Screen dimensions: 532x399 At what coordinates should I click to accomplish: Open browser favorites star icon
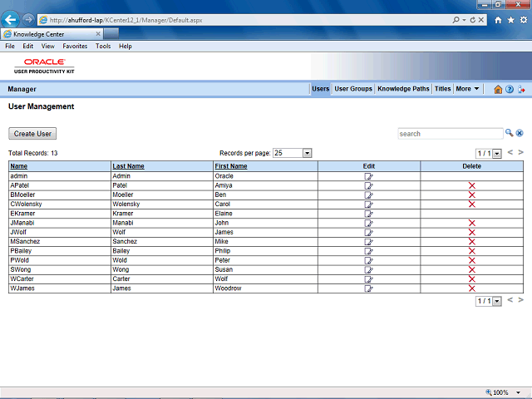coord(510,20)
